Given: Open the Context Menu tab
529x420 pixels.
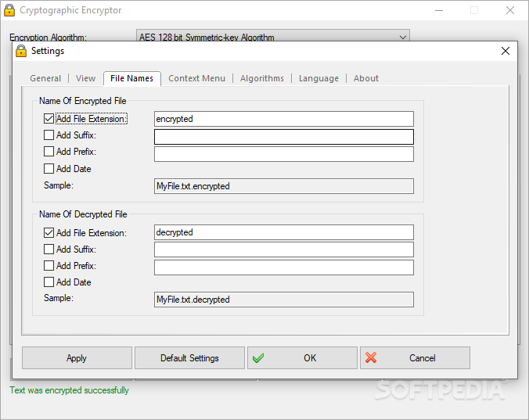Looking at the screenshot, I should [x=196, y=78].
